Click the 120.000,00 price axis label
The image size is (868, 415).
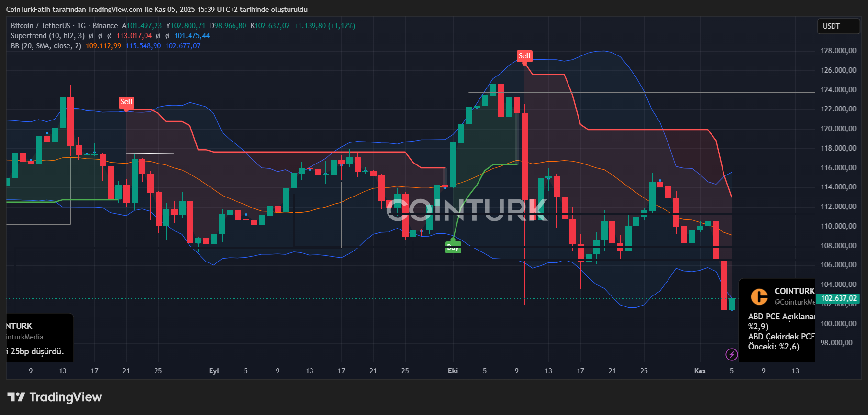point(838,129)
